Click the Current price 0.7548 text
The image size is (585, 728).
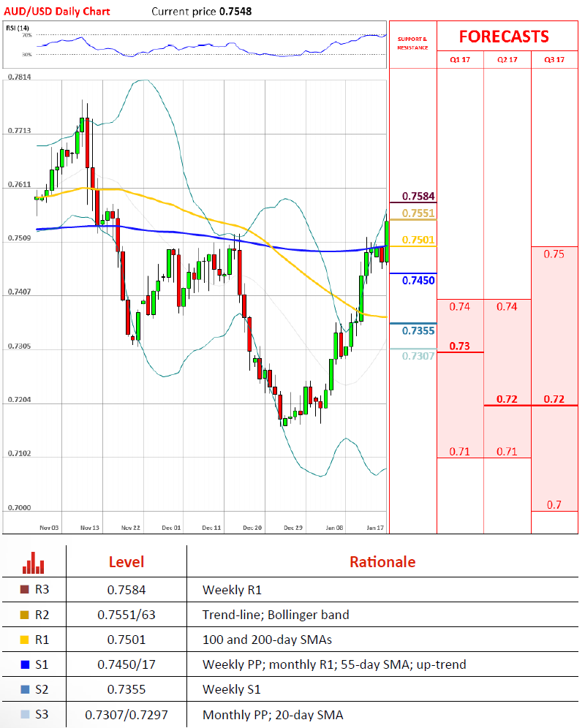202,11
